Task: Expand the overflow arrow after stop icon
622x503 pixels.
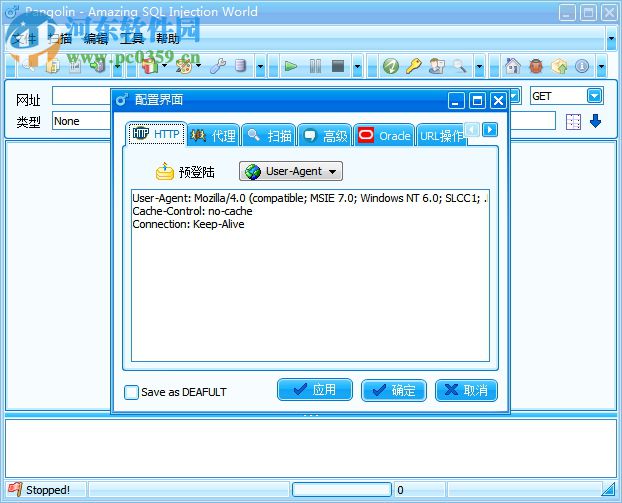Action: pyautogui.click(x=357, y=67)
